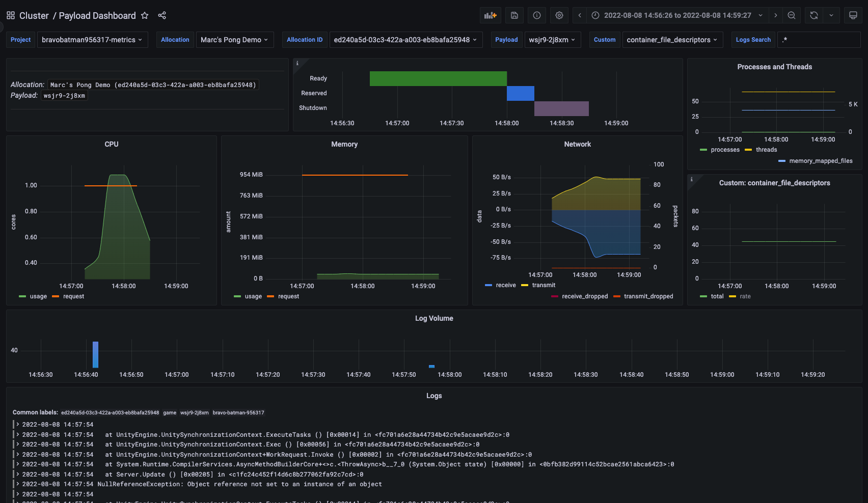Open dashboard settings gear

tap(559, 15)
